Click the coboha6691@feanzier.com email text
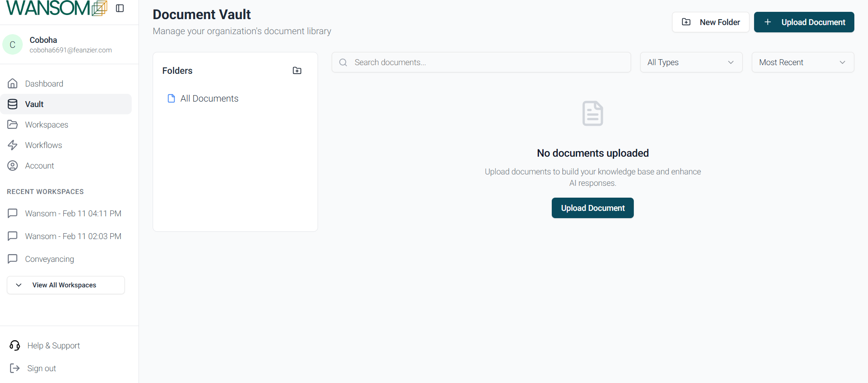The height and width of the screenshot is (383, 868). point(71,50)
